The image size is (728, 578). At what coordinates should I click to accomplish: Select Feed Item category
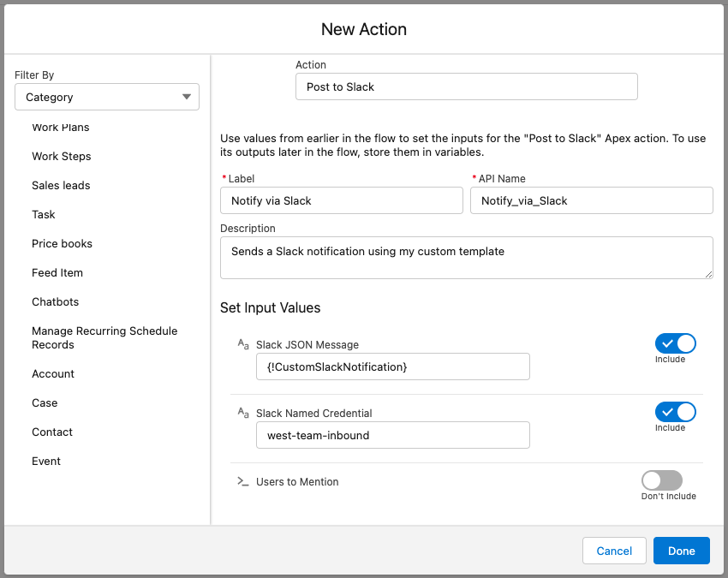[x=57, y=272]
